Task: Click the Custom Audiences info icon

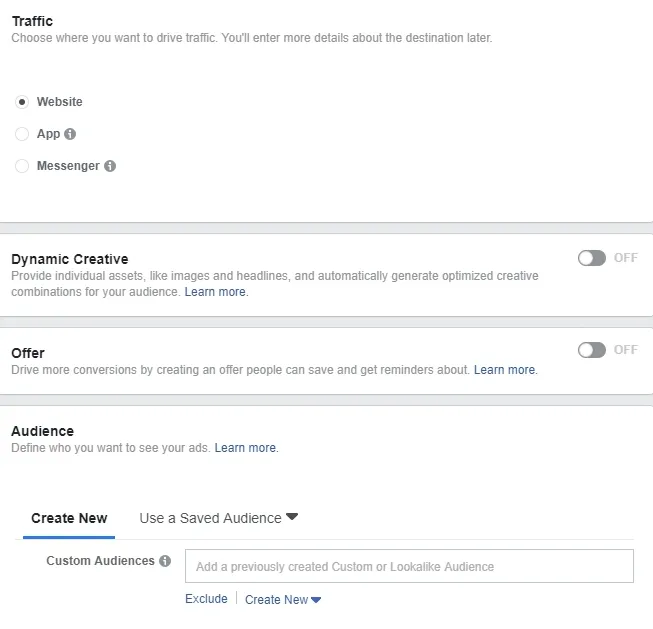Action: [x=165, y=561]
